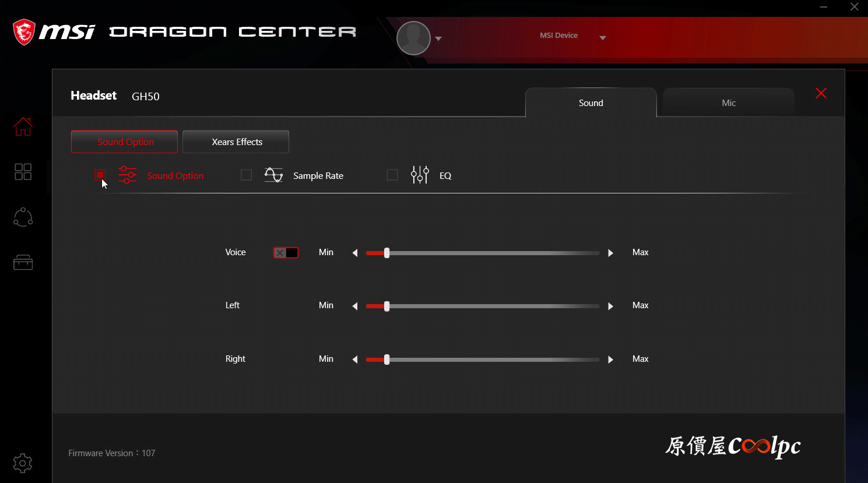
Task: Open the circular sync icon in sidebar
Action: coord(23,217)
